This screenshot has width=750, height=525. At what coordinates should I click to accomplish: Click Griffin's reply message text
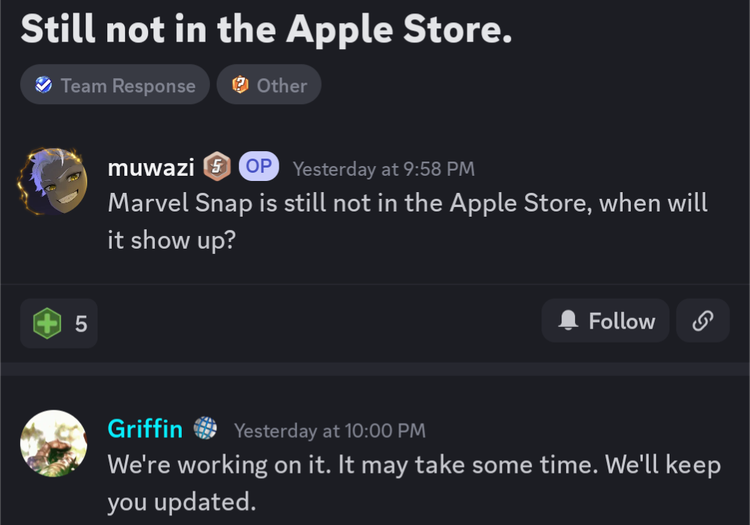click(414, 483)
